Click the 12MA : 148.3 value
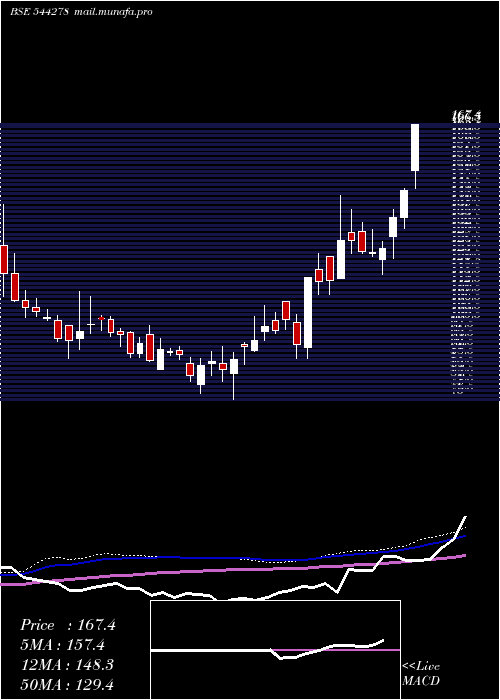Viewport: 500px width, 700px height. point(67,665)
